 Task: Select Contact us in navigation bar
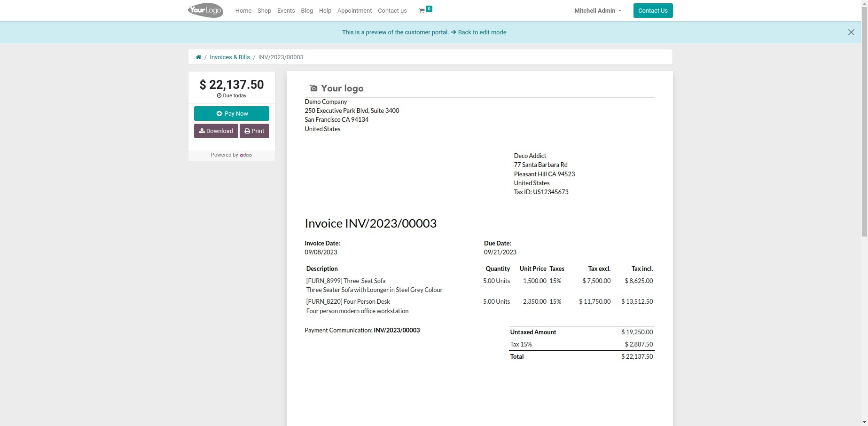coord(392,11)
